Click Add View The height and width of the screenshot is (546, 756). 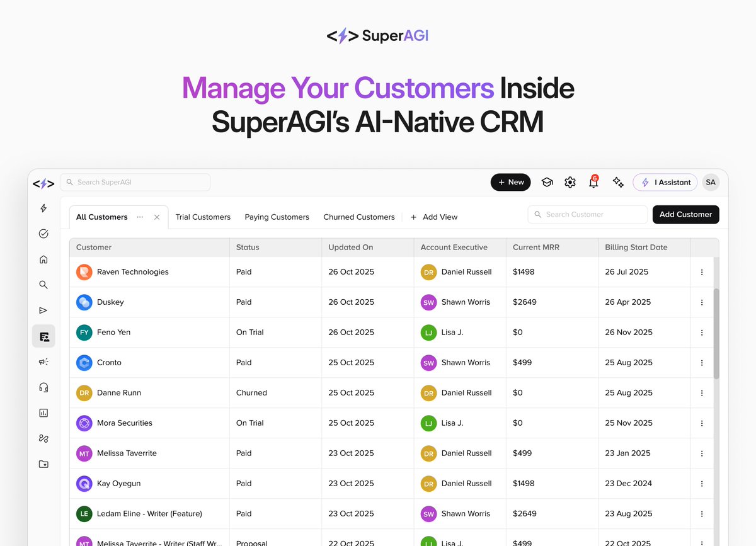coord(434,217)
